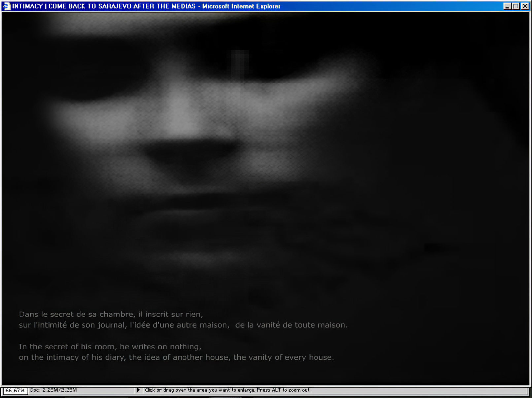Click the line 'In the secret of his room'
The image size is (532, 399).
tap(110, 347)
